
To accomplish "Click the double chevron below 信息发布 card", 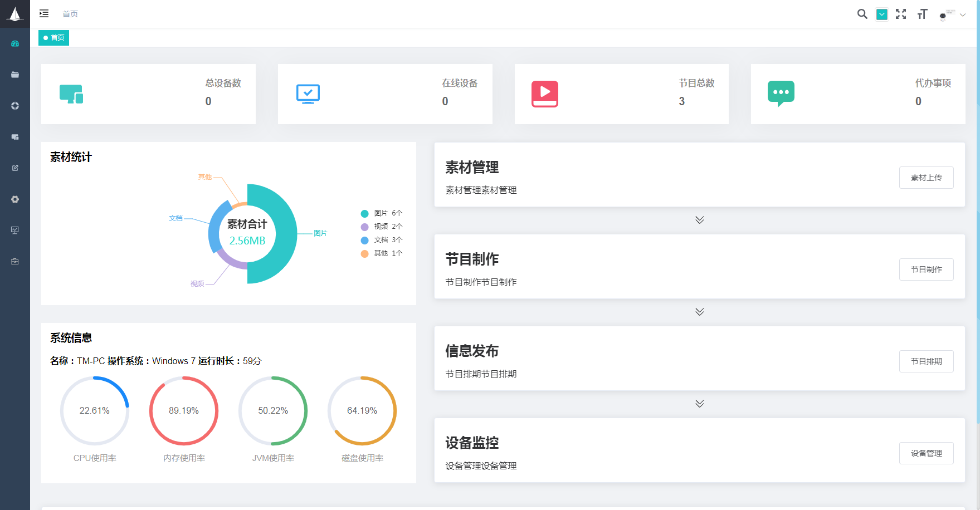I will 700,404.
